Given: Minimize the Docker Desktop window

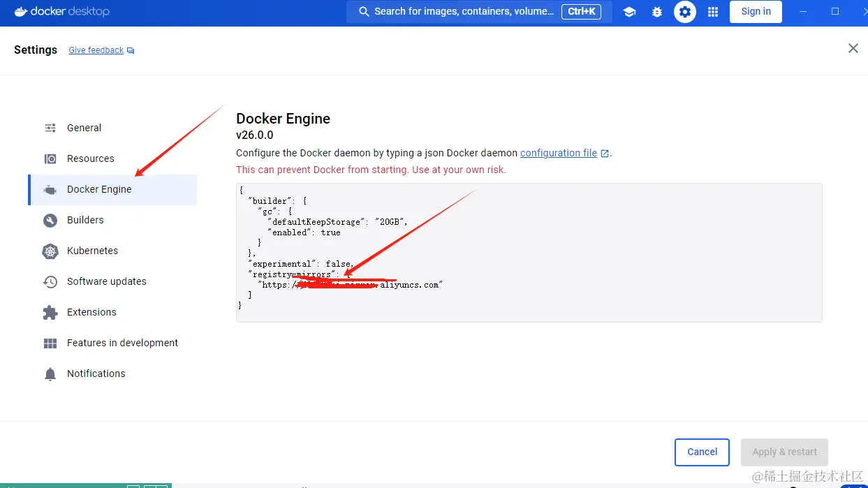Looking at the screenshot, I should [x=804, y=11].
